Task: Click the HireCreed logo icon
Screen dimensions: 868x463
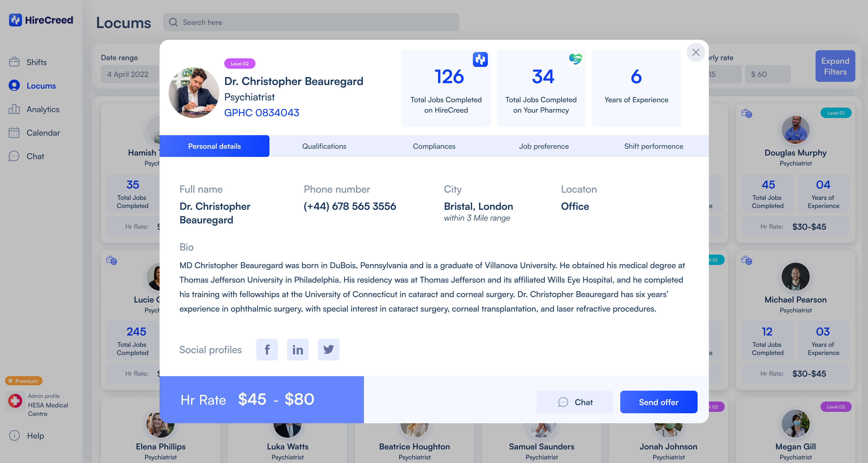Action: (x=15, y=20)
